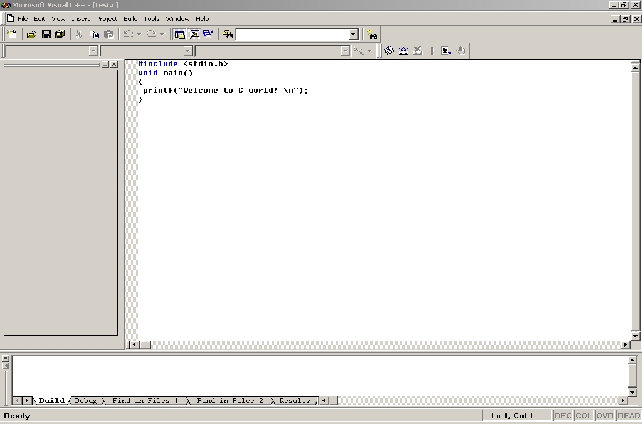The width and height of the screenshot is (642, 424).
Task: Click the output tabs scroll-left arrow button
Action: (17, 400)
